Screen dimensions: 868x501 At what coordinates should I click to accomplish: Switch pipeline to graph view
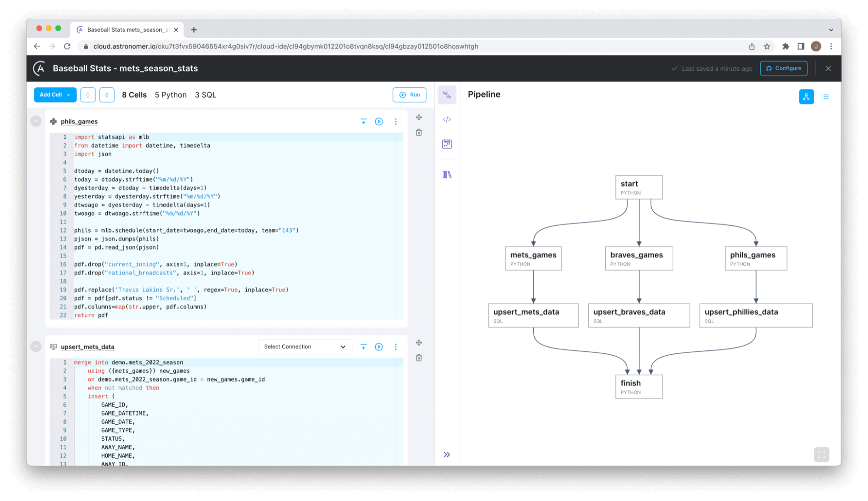(x=806, y=97)
